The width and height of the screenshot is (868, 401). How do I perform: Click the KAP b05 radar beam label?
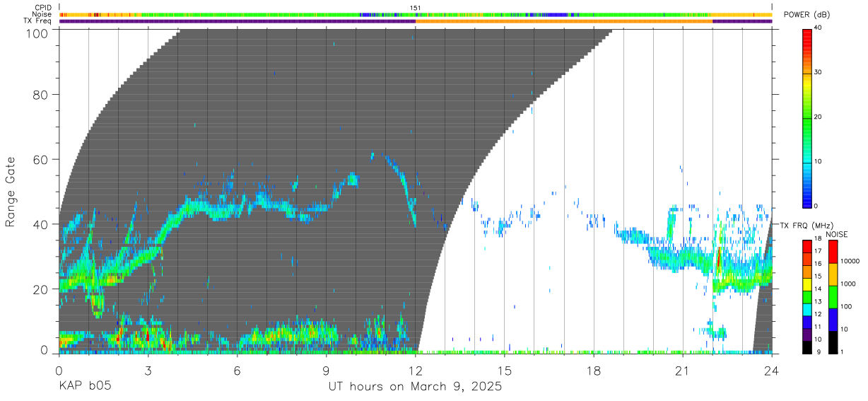[85, 387]
